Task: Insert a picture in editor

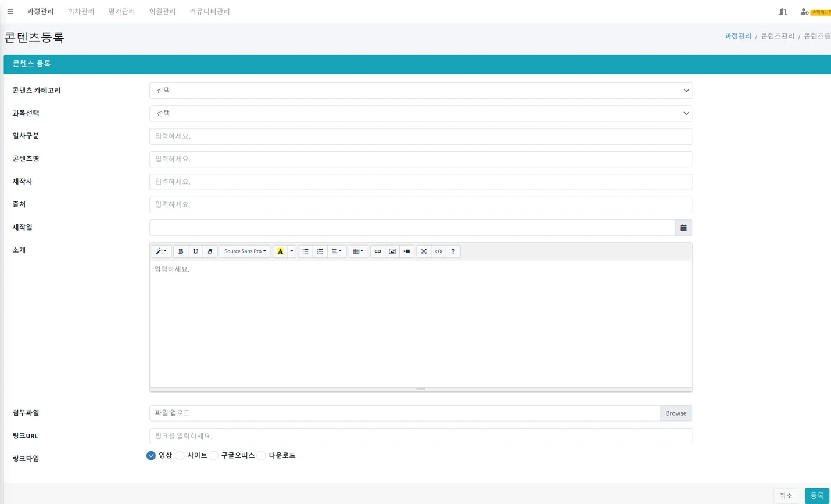Action: 392,251
